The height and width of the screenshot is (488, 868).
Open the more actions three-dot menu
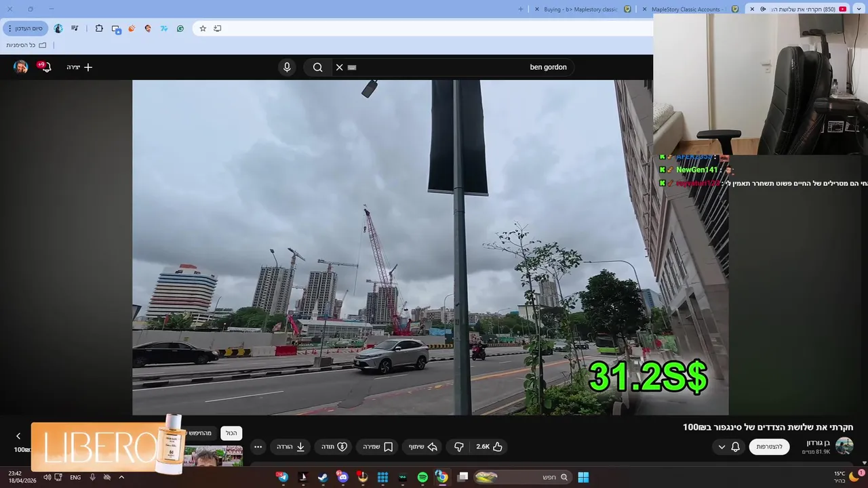tap(258, 447)
